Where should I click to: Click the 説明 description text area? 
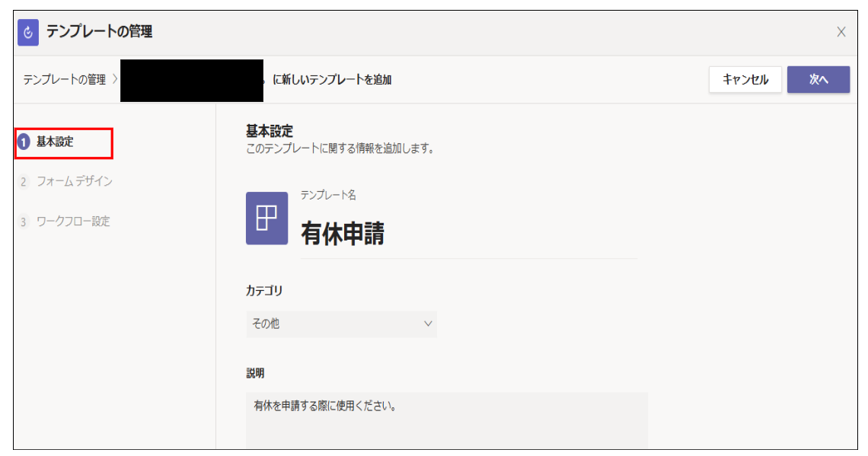[x=447, y=420]
